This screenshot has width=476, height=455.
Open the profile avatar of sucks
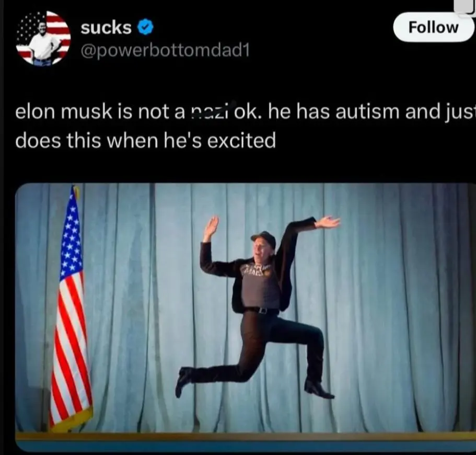[43, 38]
